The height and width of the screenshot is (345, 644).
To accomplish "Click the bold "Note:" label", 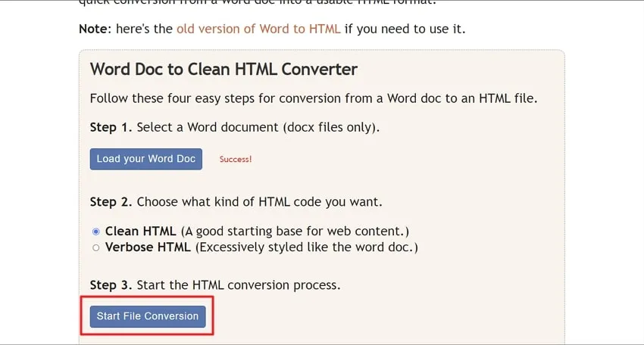I will point(95,30).
